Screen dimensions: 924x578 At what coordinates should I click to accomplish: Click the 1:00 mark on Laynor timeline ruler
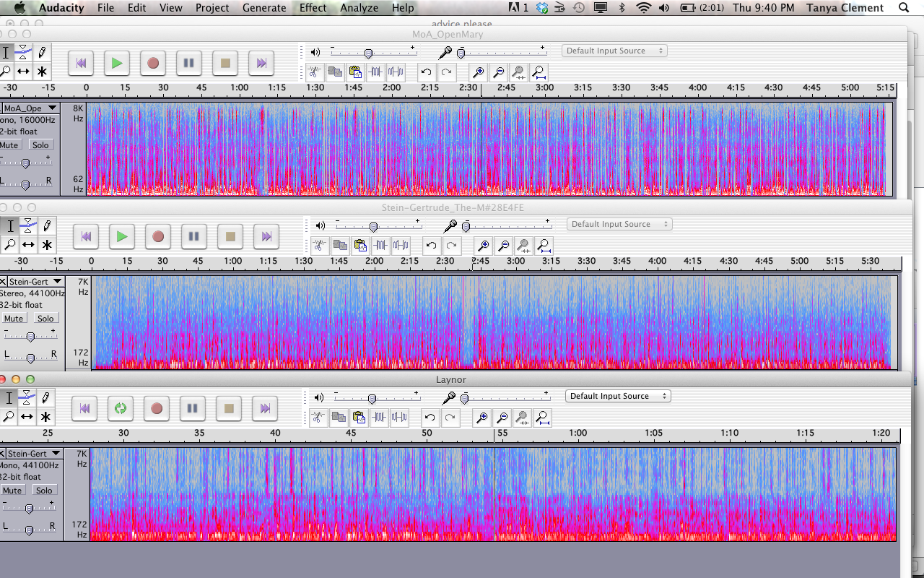[x=577, y=433]
